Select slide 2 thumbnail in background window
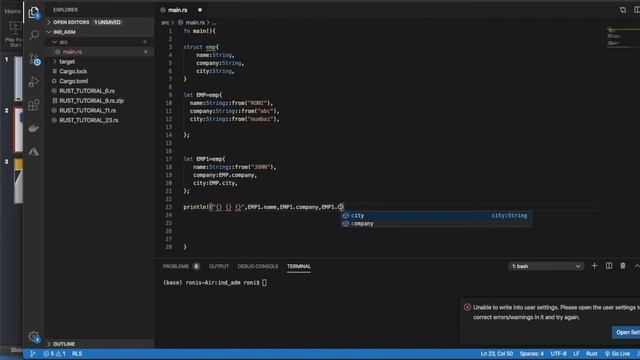This screenshot has height=360, width=640. point(18,130)
